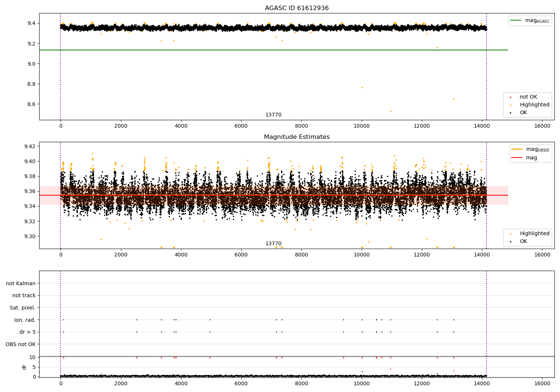Click the 9.36 y-axis tick in middle plot
This screenshot has width=560, height=392.
click(x=29, y=192)
